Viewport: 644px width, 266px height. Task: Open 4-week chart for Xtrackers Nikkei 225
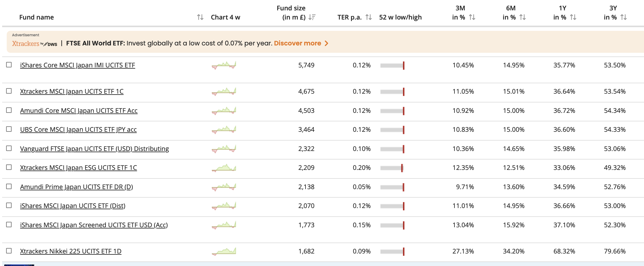(x=224, y=251)
